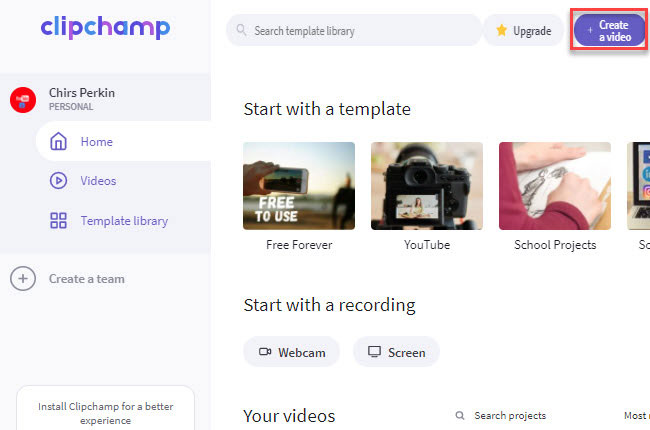The width and height of the screenshot is (650, 430).
Task: Click the Upgrade button
Action: (524, 30)
